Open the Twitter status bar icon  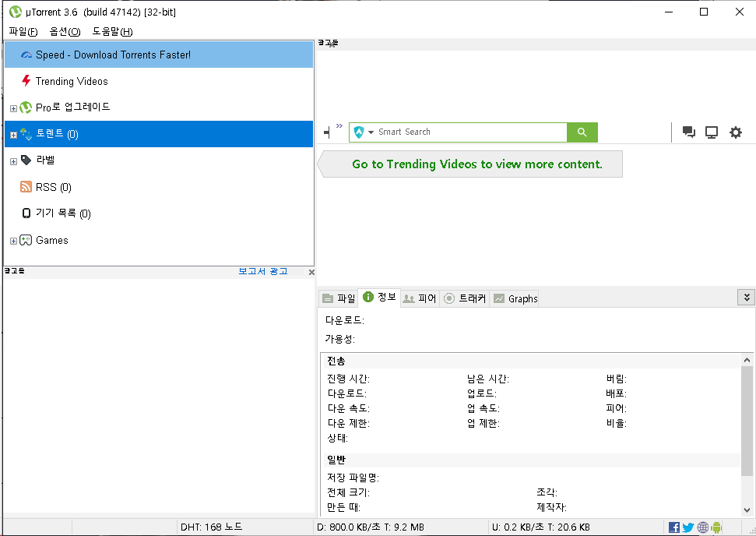tap(688, 527)
